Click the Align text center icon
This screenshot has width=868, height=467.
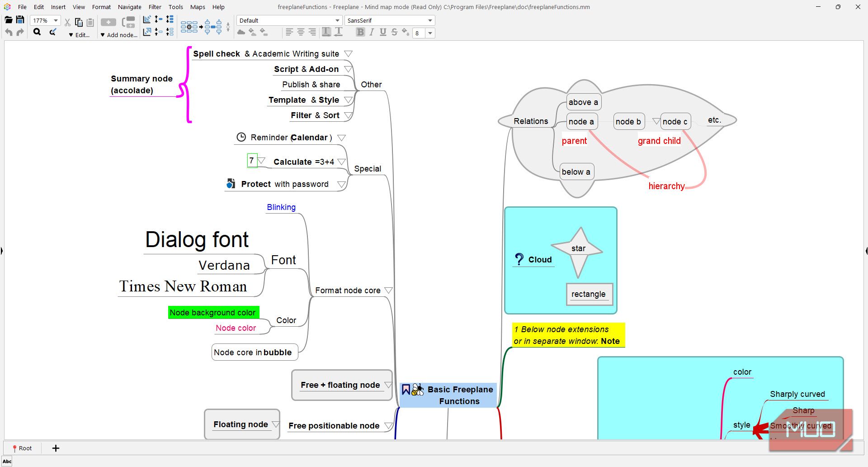(x=301, y=32)
